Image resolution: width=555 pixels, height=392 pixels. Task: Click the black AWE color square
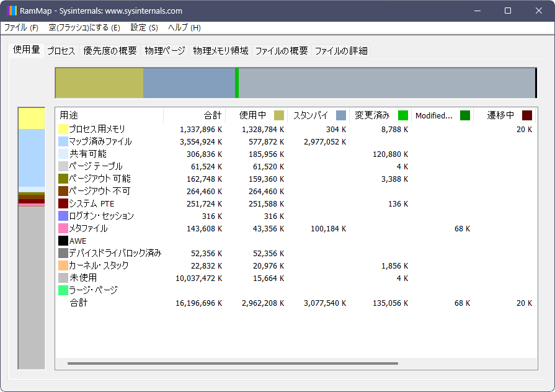(x=62, y=240)
